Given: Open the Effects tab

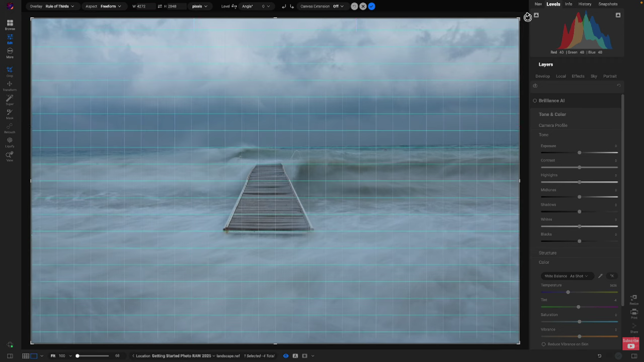Looking at the screenshot, I should point(578,76).
